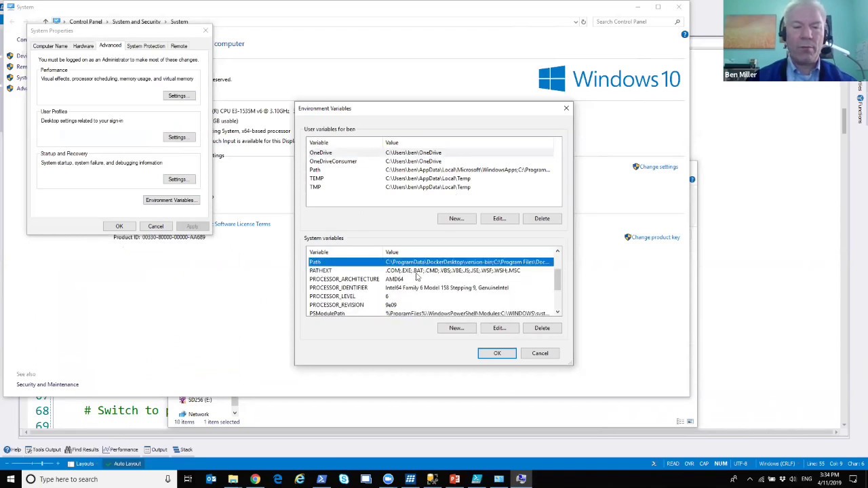Screen dimensions: 868x488
Task: Switch to the Computer Name tab
Action: [x=50, y=46]
